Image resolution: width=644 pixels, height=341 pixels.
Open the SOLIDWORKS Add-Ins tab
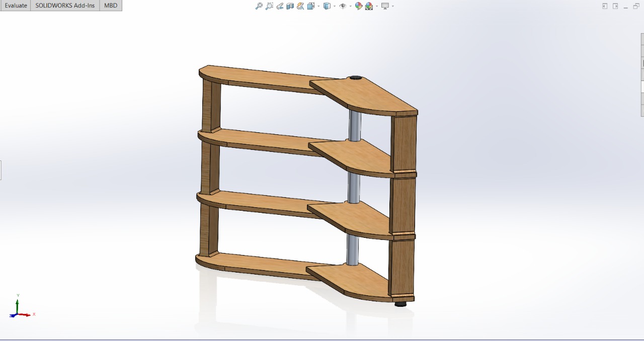coord(65,6)
